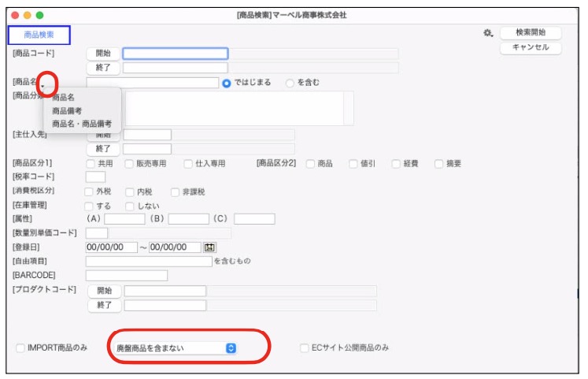Viewport: 588px width, 379px height.
Task: Enable the IMPORT商品のみ checkbox
Action: coord(21,347)
